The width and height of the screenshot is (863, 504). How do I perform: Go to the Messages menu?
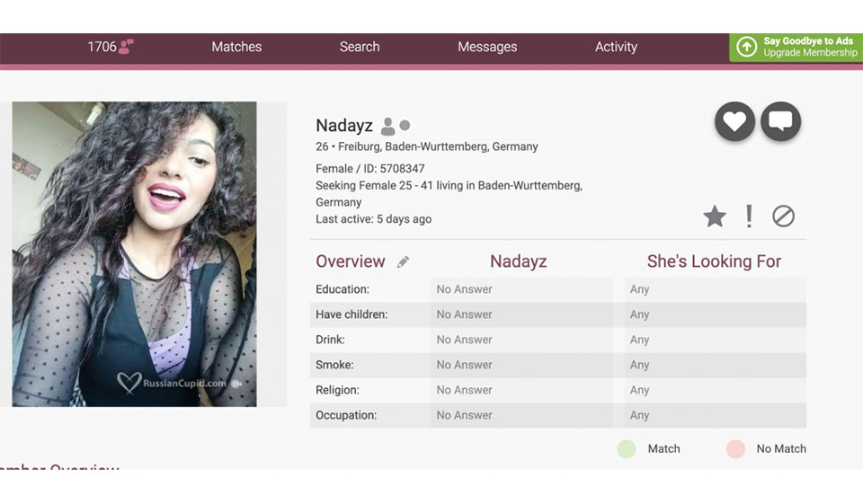(487, 47)
